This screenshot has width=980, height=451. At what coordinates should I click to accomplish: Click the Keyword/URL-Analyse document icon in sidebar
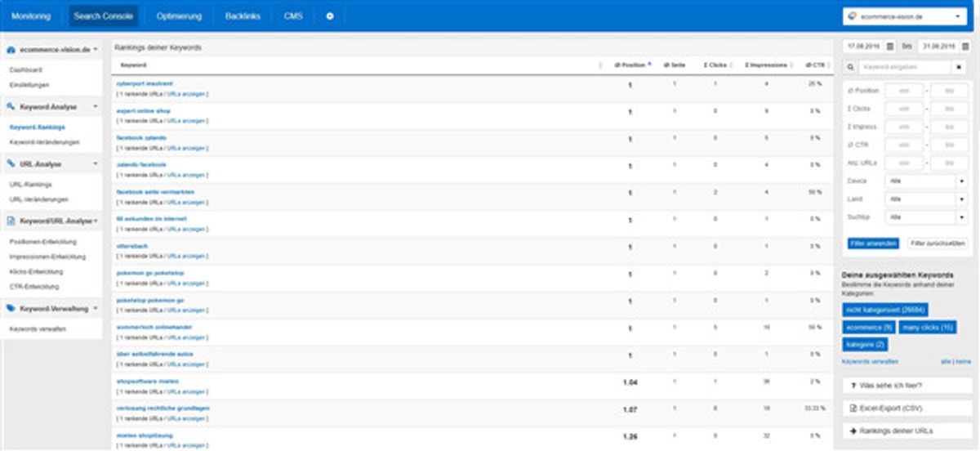(11, 221)
